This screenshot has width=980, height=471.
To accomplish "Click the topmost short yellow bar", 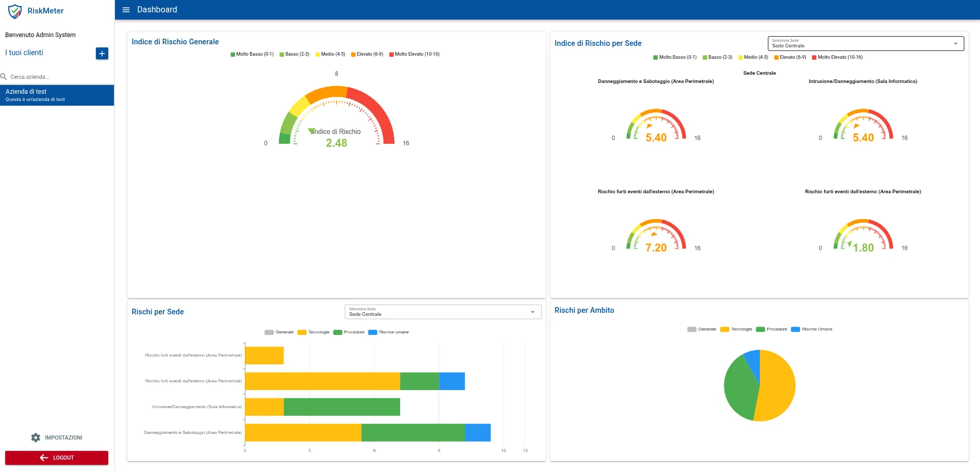I will (264, 356).
